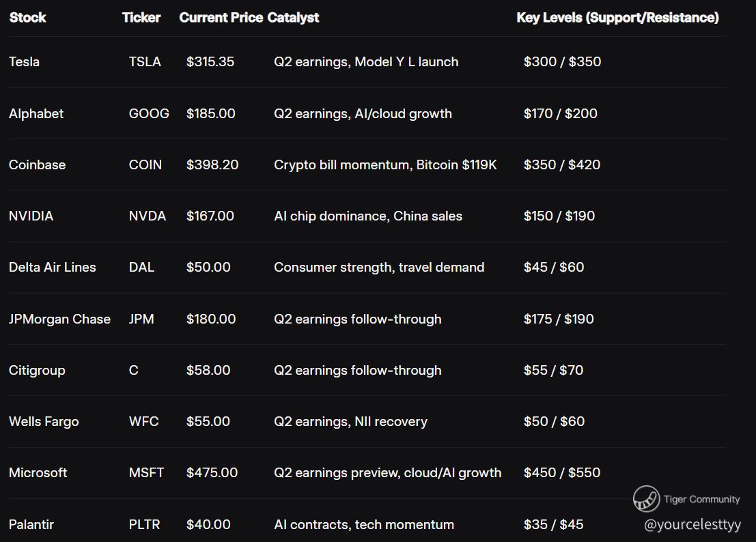Click the WFC ticker cell
Viewport: 756px width, 542px height.
(x=143, y=421)
